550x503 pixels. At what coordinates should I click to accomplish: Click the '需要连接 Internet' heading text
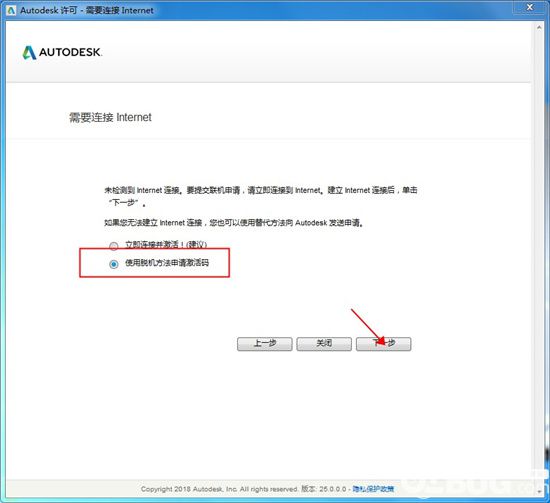point(110,117)
